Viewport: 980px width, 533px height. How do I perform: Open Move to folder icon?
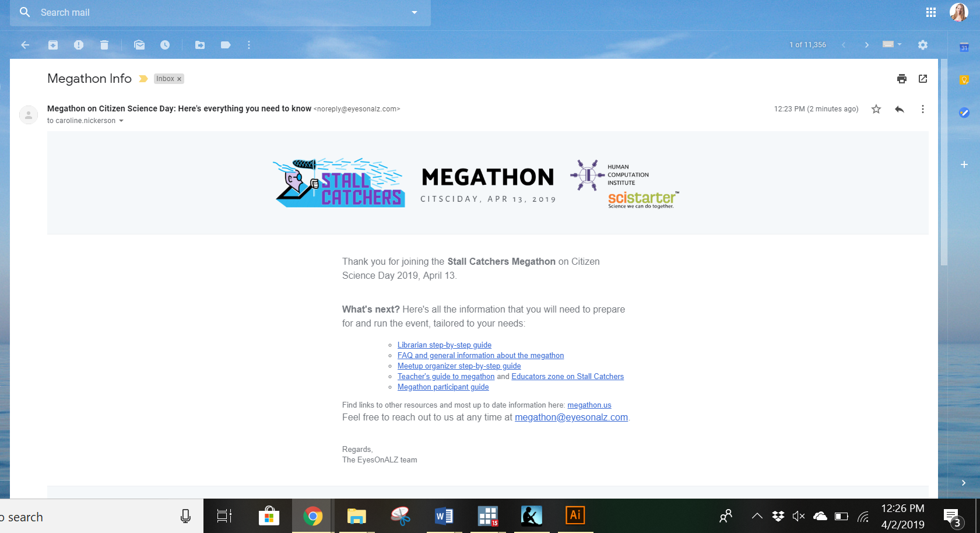[x=200, y=45]
